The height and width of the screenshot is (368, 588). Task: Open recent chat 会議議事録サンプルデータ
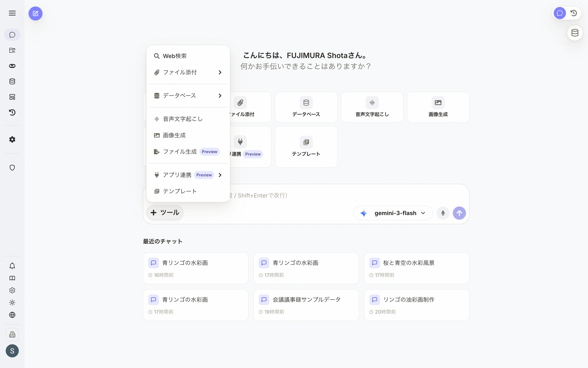click(x=306, y=305)
